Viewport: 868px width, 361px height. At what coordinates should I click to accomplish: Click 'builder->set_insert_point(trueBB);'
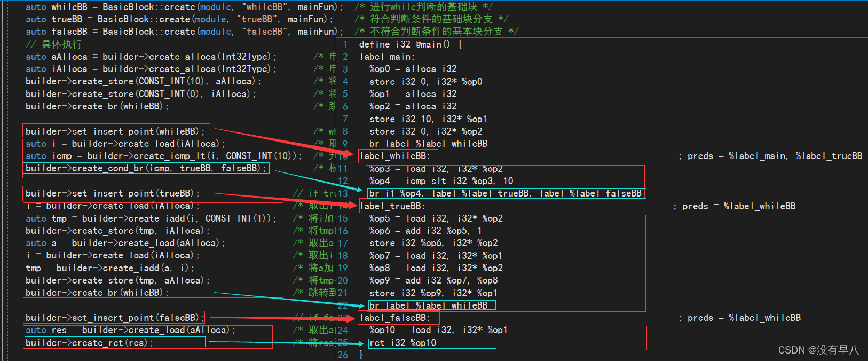tap(113, 193)
